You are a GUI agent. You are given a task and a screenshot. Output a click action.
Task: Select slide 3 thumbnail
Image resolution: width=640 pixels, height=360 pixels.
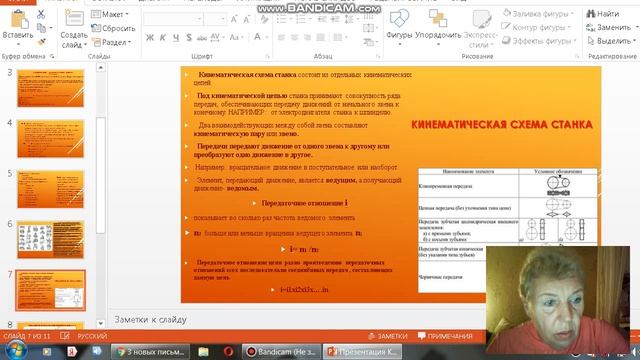coord(51,88)
